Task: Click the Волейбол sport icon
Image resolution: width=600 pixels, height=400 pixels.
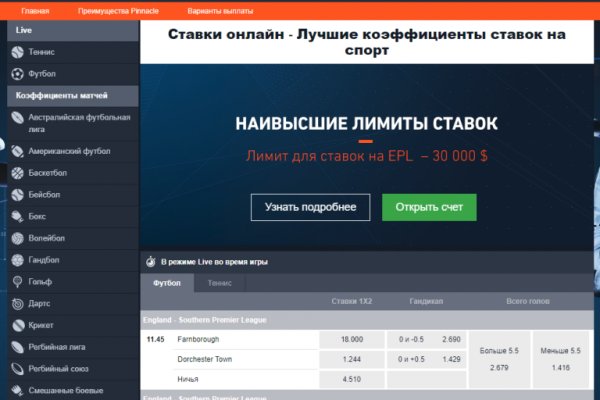Action: tap(17, 238)
